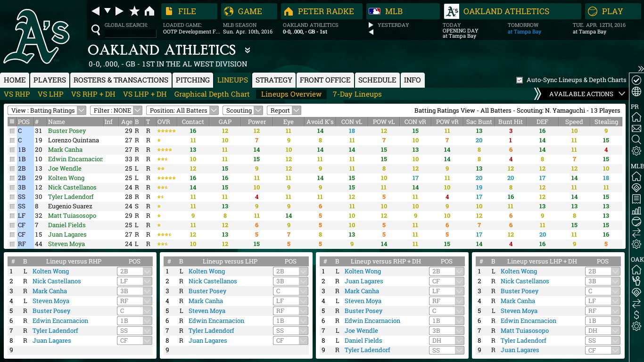Select the 7-Day Lineups subtab
This screenshot has width=644, height=362.
click(357, 94)
